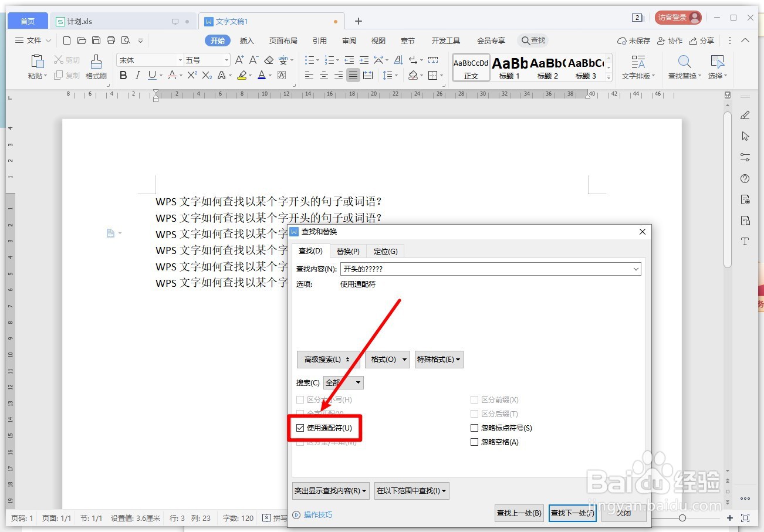
Task: Decrease paragraph indent
Action: 349,60
